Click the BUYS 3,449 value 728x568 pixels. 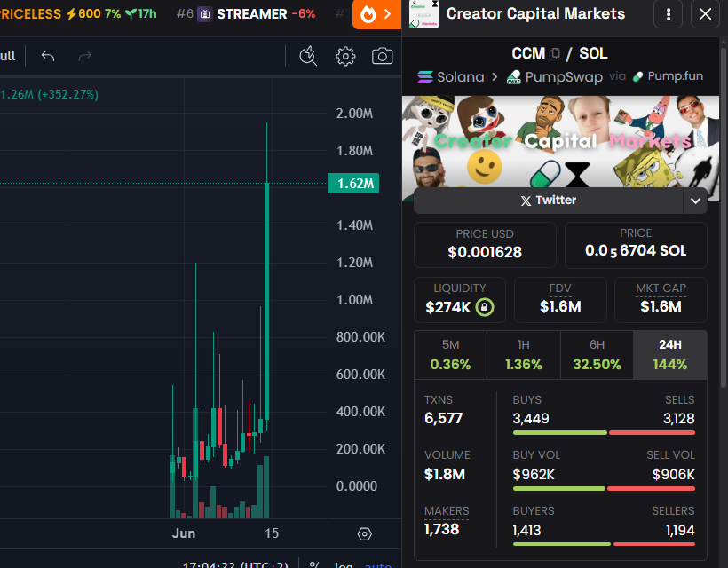[x=531, y=419]
